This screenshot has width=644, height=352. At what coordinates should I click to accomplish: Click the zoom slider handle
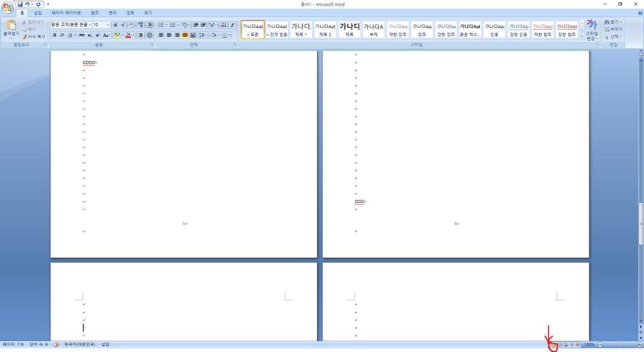[619, 344]
